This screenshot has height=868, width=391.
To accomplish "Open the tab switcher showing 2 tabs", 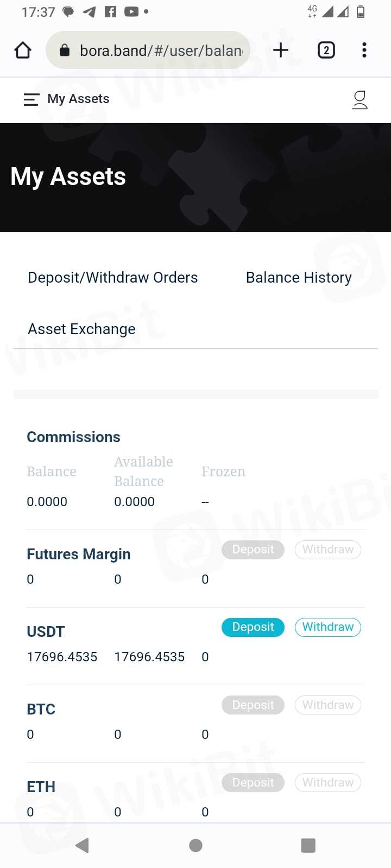I will 326,50.
